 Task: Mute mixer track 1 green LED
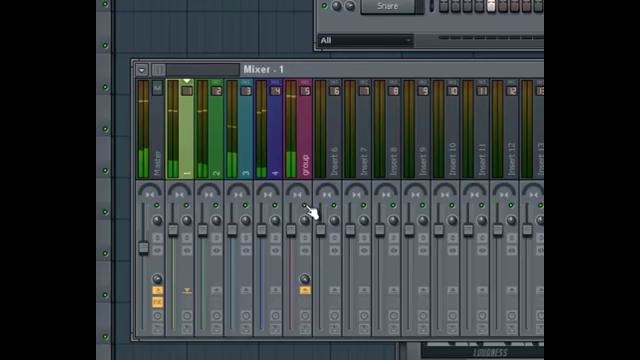point(187,205)
